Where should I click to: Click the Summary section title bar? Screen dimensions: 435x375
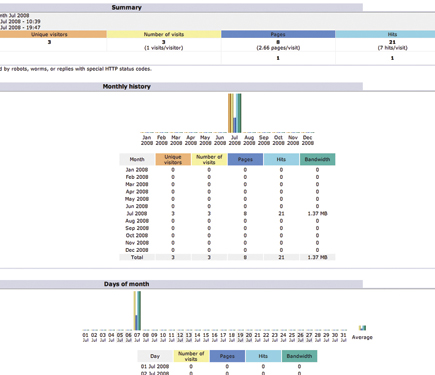pos(181,7)
